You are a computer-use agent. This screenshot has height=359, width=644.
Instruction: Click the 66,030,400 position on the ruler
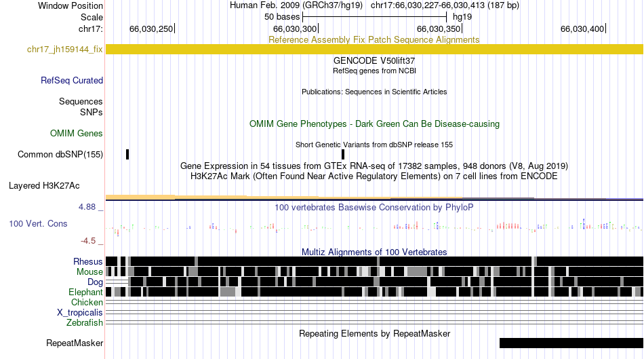click(583, 29)
